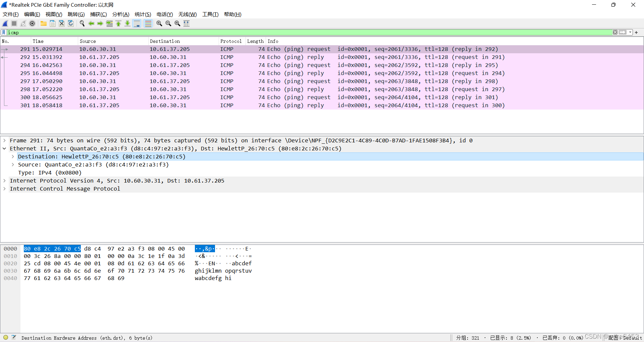Add a filter button with plus
The height and width of the screenshot is (342, 644).
(x=636, y=32)
